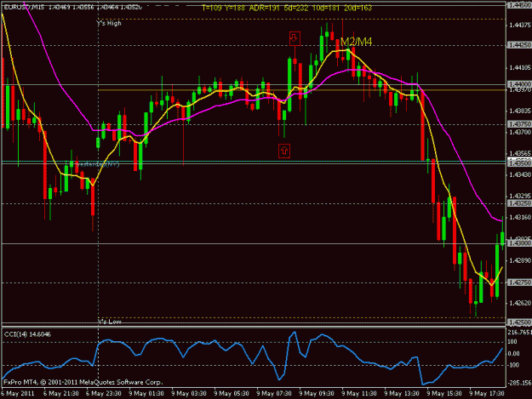Click the boxed 1.43750 price level
The height and width of the screenshot is (399, 532).
pyautogui.click(x=519, y=124)
